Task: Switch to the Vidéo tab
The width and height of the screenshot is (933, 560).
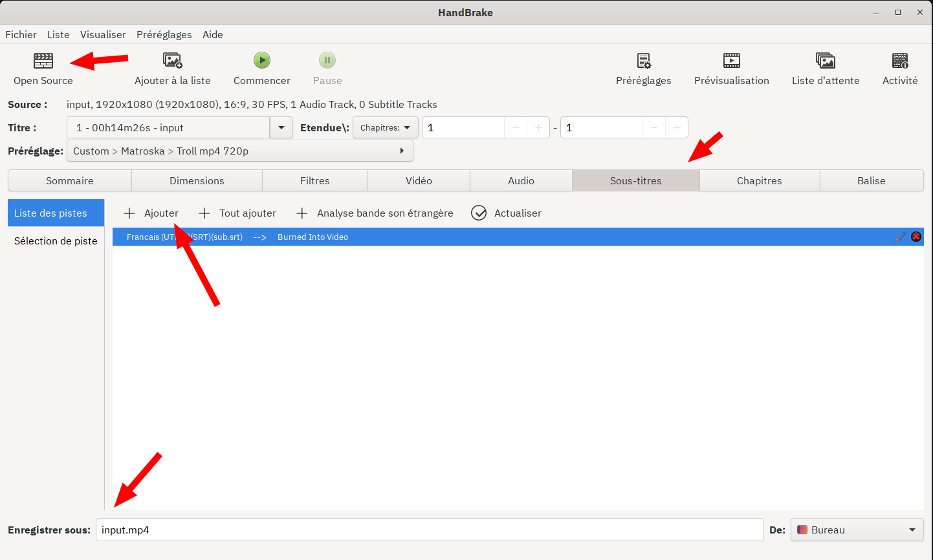Action: (x=419, y=181)
